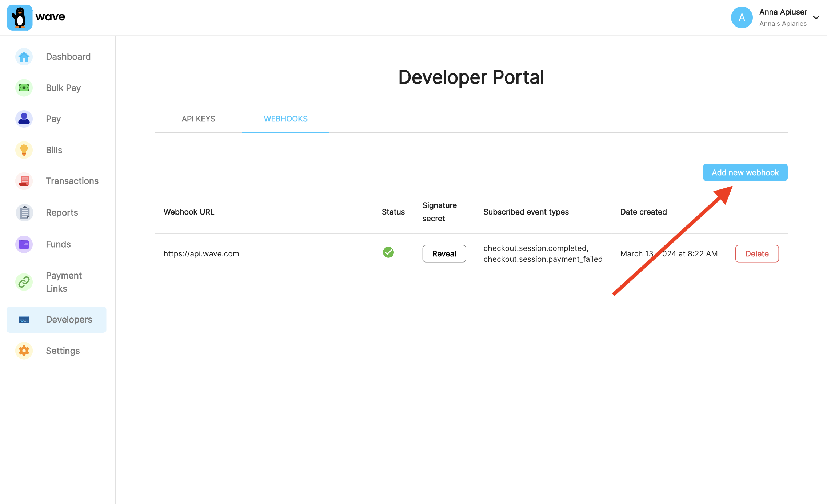Image resolution: width=827 pixels, height=504 pixels.
Task: Click the https://api.wave.com webhook URL
Action: pyautogui.click(x=201, y=253)
